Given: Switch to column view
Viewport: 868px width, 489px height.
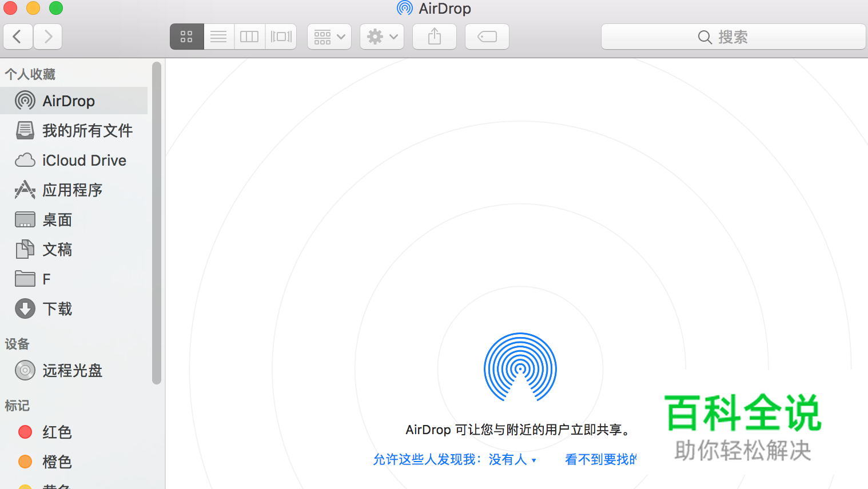Looking at the screenshot, I should click(x=249, y=37).
